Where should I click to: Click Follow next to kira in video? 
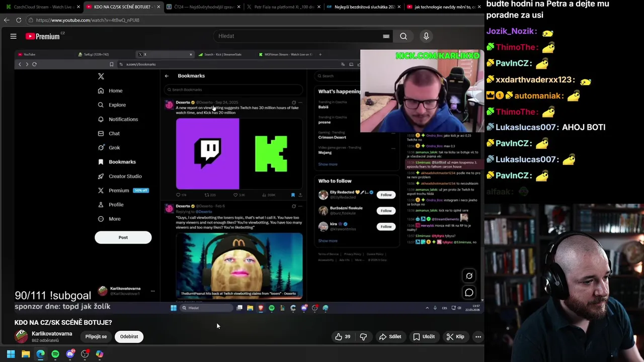click(386, 226)
